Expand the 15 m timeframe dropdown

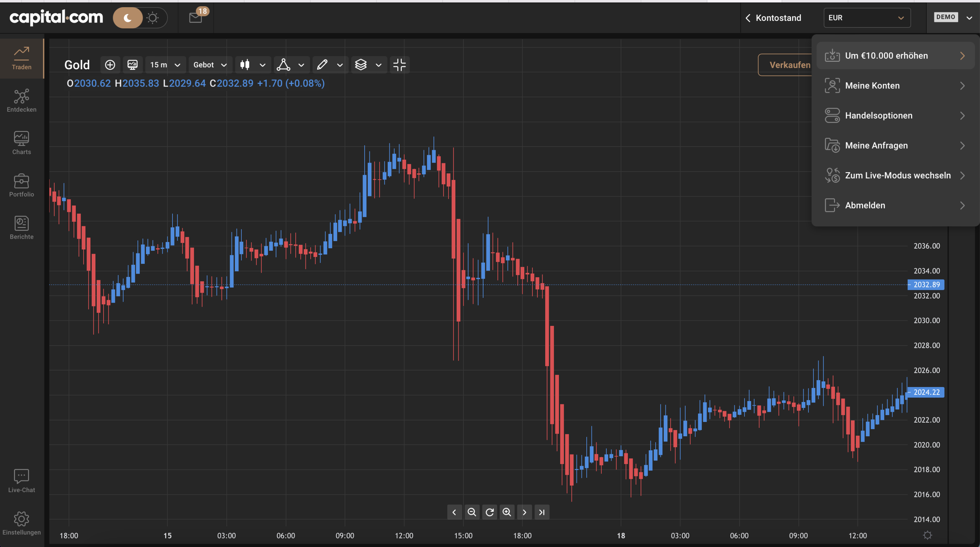pos(165,65)
